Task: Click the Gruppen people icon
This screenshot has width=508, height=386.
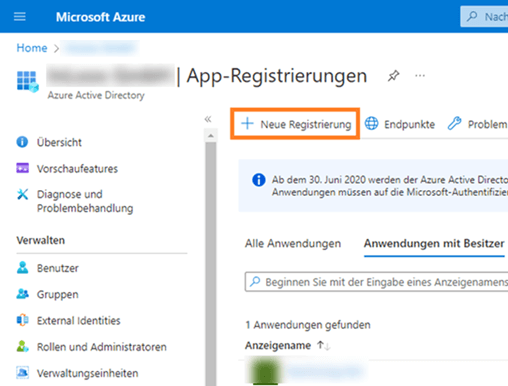Action: click(22, 294)
